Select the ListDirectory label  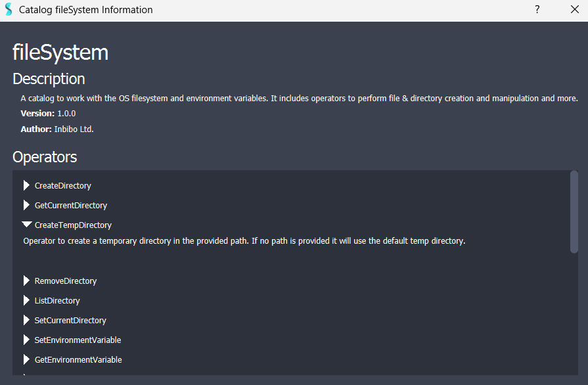pyautogui.click(x=57, y=300)
